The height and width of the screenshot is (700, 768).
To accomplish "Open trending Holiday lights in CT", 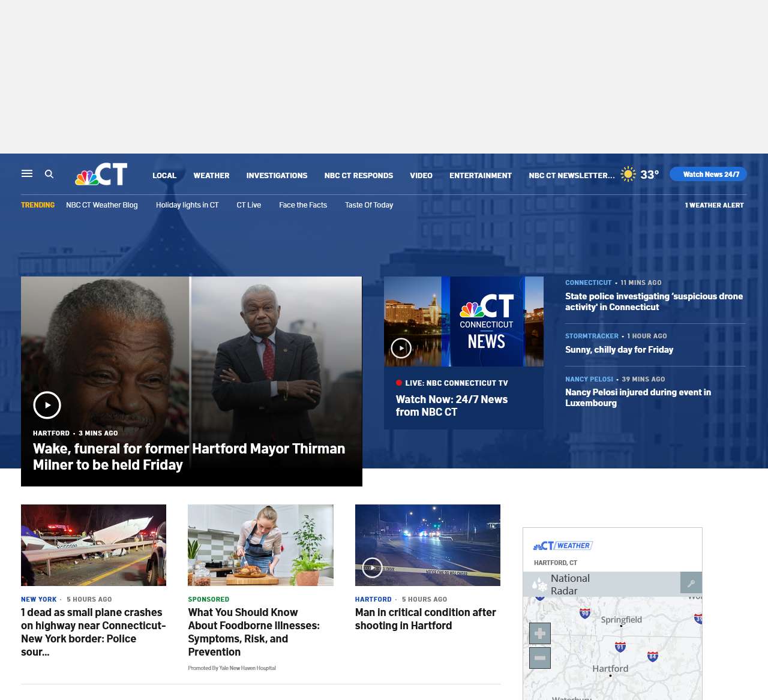I will click(x=187, y=205).
